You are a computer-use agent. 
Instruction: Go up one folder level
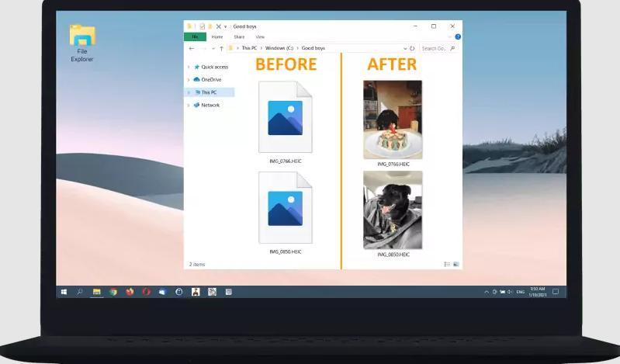[221, 48]
